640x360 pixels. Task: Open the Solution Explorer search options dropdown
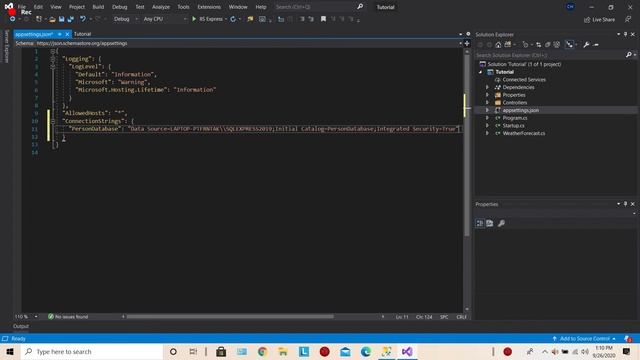pos(635,55)
